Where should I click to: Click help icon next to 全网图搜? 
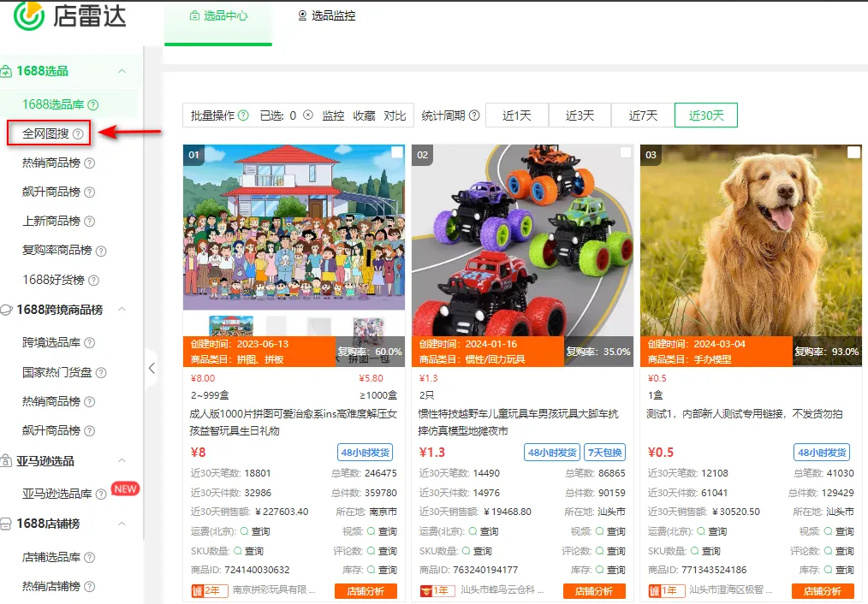[78, 133]
